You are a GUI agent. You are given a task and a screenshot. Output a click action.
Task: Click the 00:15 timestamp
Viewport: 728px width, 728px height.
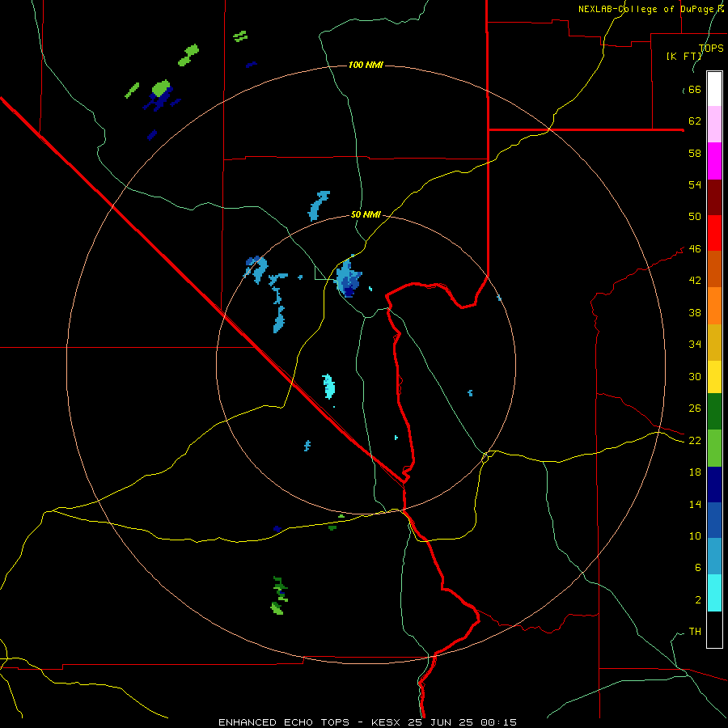coord(498,722)
